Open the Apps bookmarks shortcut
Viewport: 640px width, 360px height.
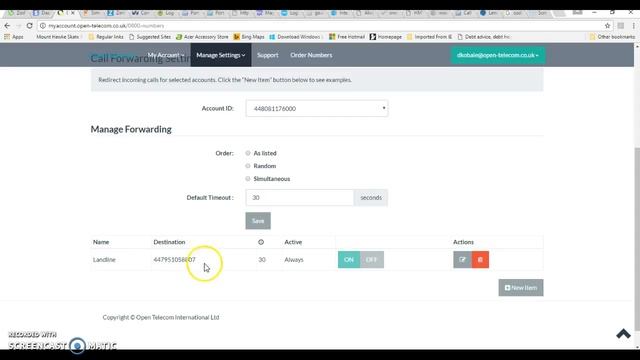click(x=14, y=37)
